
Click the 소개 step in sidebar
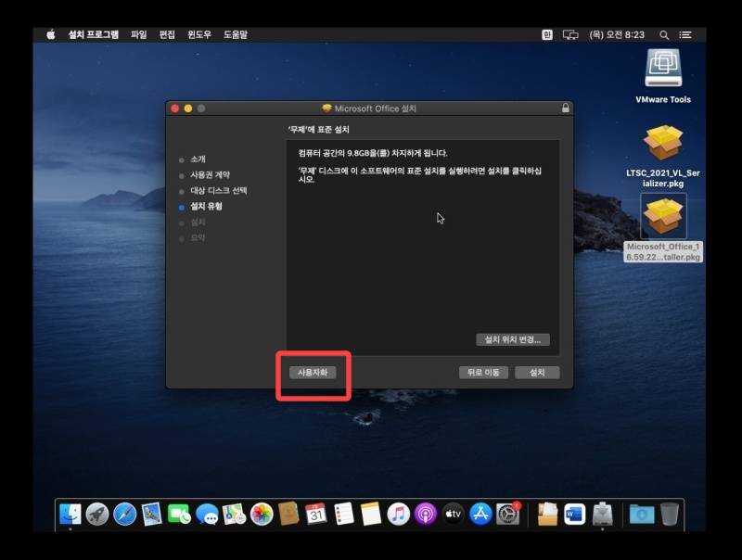pos(198,159)
